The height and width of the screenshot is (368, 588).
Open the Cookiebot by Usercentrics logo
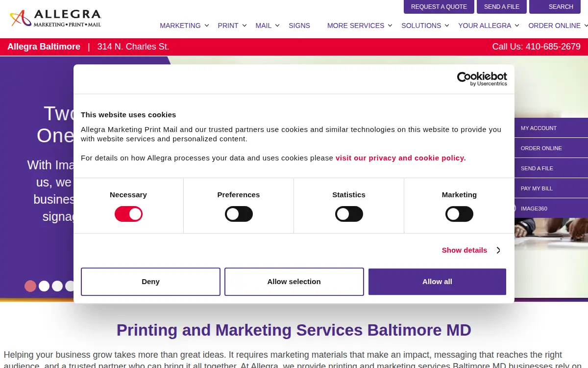tap(482, 79)
